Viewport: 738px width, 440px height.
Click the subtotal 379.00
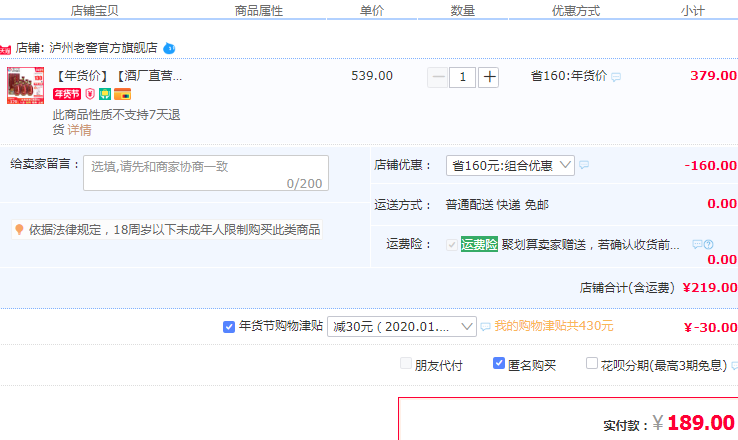(x=714, y=76)
